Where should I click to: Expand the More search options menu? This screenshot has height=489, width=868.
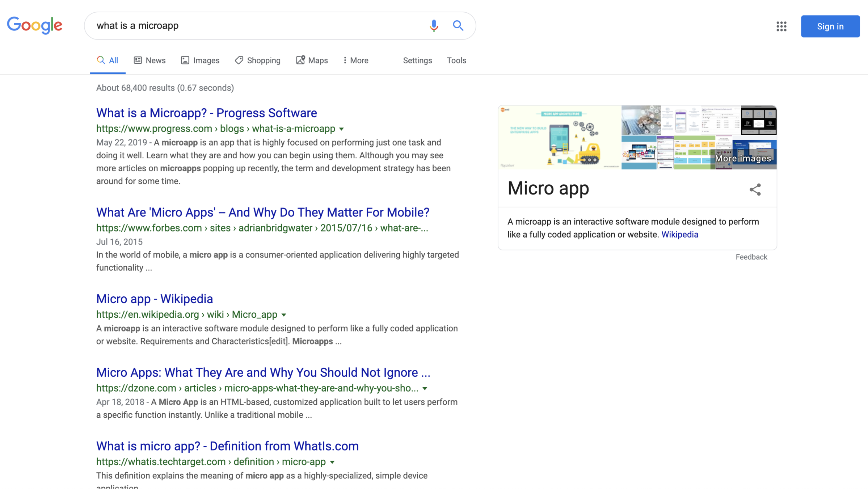pyautogui.click(x=355, y=60)
